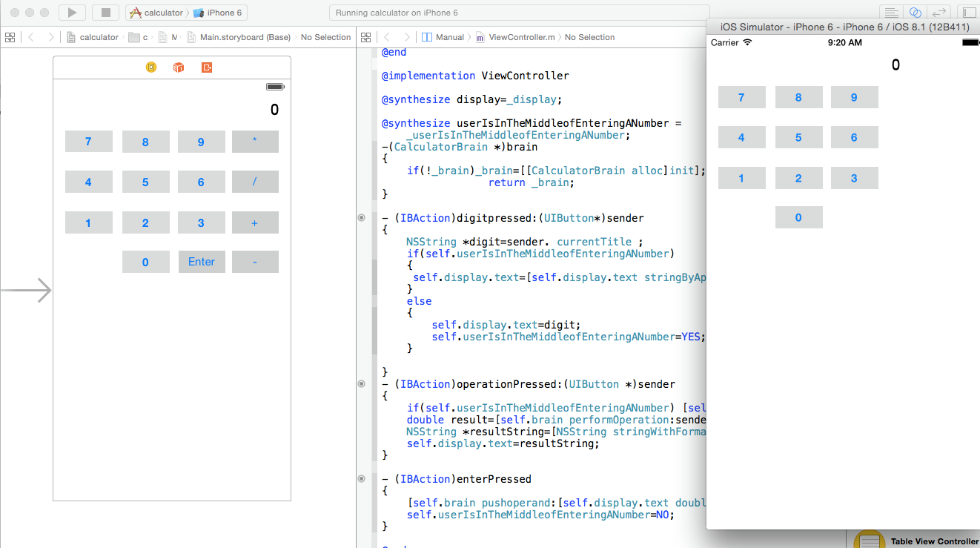980x548 pixels.
Task: Select the 8 button in storyboard canvas
Action: tap(145, 142)
